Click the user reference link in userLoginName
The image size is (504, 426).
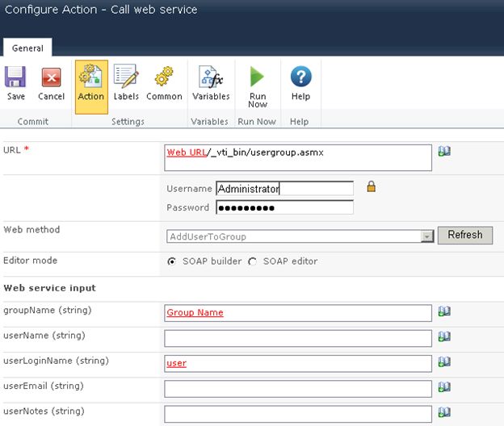(x=176, y=363)
